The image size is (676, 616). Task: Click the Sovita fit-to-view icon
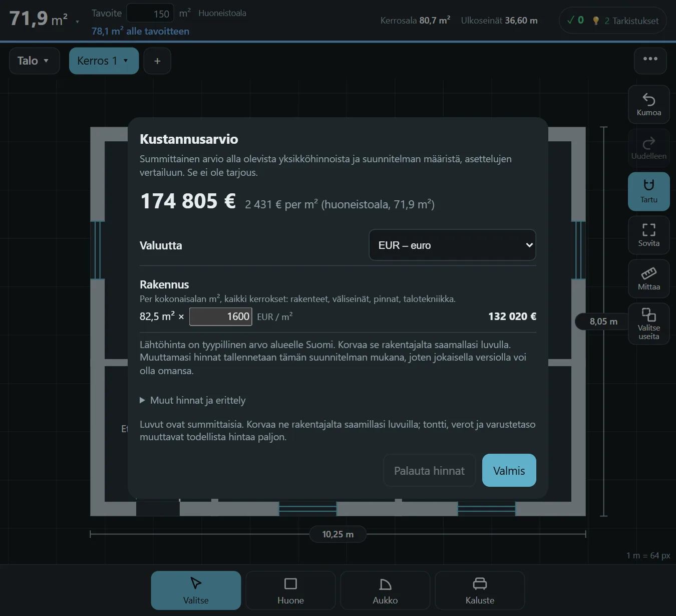648,235
